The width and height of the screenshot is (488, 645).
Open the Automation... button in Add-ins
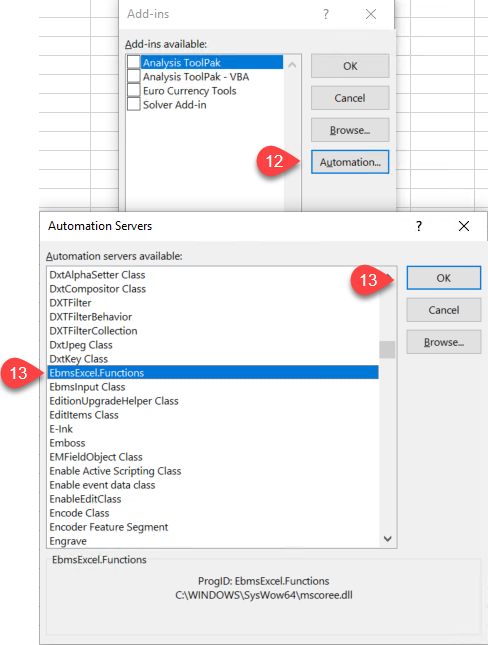click(x=350, y=162)
